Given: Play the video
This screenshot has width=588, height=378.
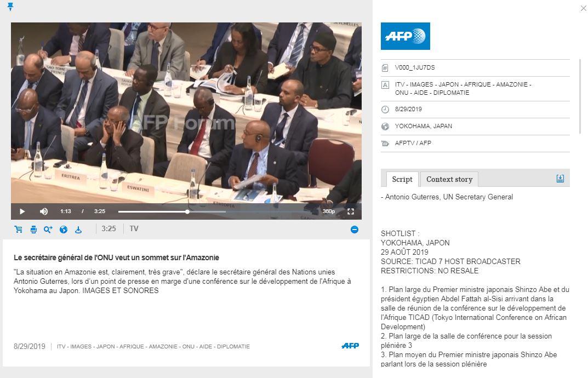Looking at the screenshot, I should click(x=22, y=211).
